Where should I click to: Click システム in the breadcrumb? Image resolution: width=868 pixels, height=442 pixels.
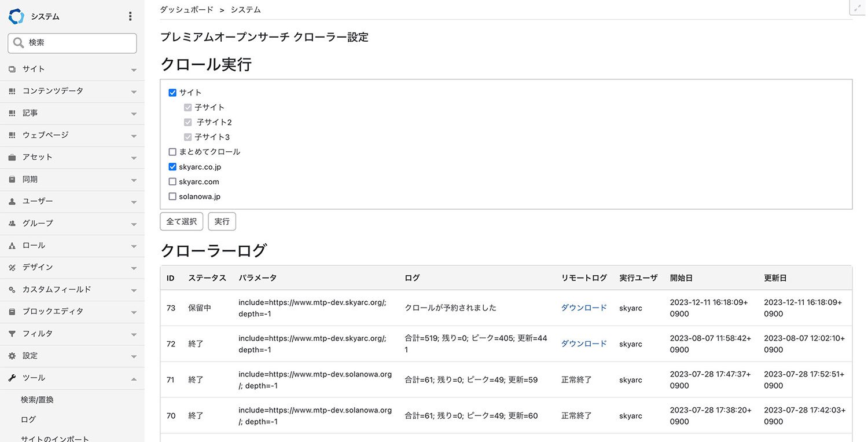(246, 10)
